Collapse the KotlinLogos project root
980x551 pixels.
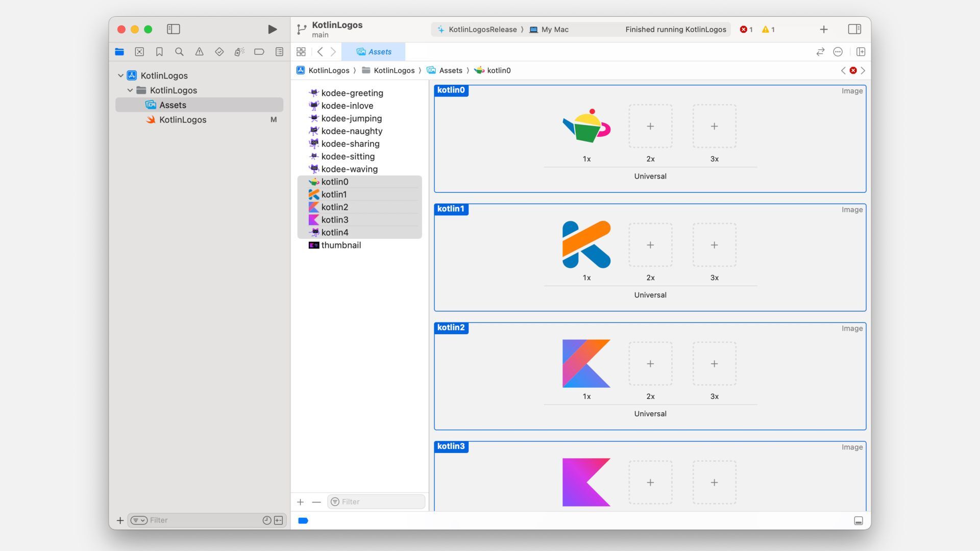click(x=121, y=76)
